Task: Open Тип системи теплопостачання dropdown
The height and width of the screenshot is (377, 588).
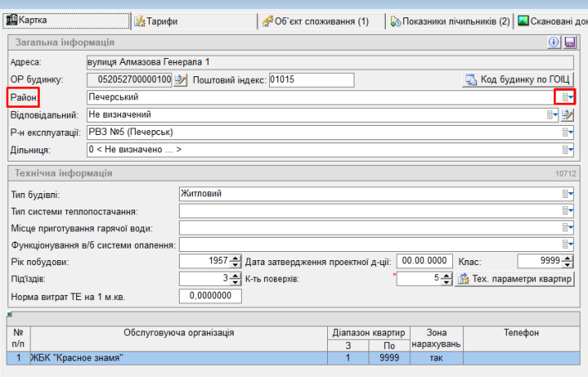Action: [x=568, y=211]
